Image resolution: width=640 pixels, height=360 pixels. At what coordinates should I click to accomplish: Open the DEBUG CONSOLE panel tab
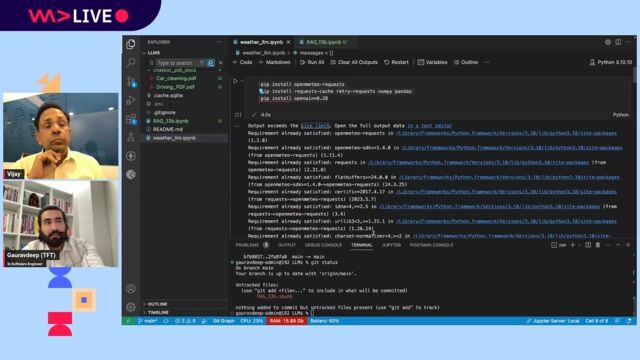323,245
